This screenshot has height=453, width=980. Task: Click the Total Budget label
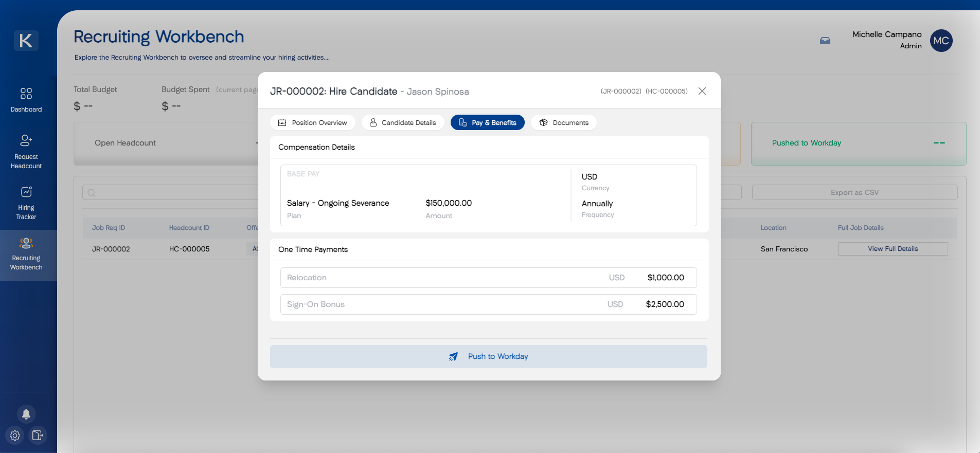coord(95,89)
